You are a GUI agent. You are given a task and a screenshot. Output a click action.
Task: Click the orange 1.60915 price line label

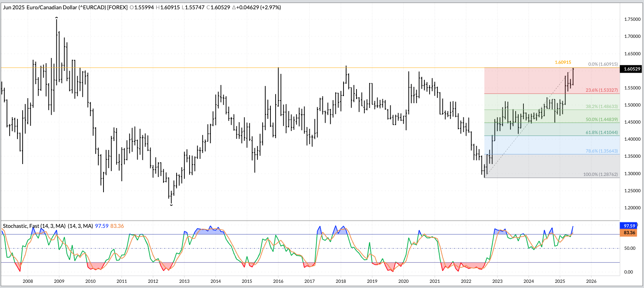563,62
